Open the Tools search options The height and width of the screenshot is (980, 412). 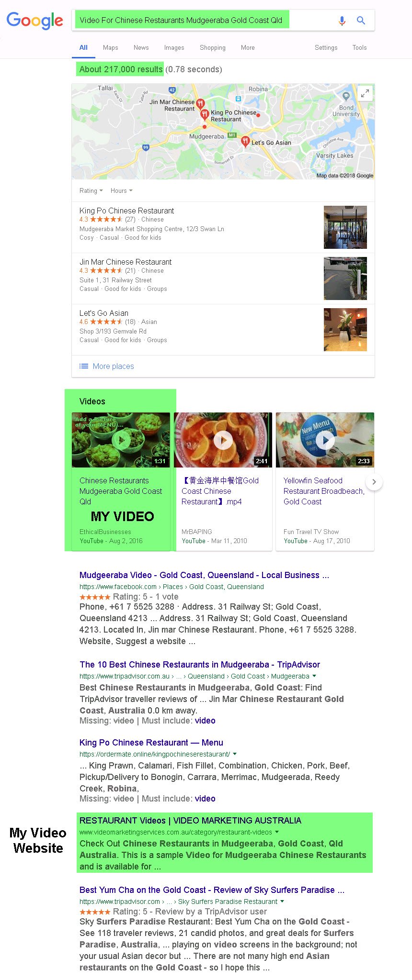coord(359,48)
